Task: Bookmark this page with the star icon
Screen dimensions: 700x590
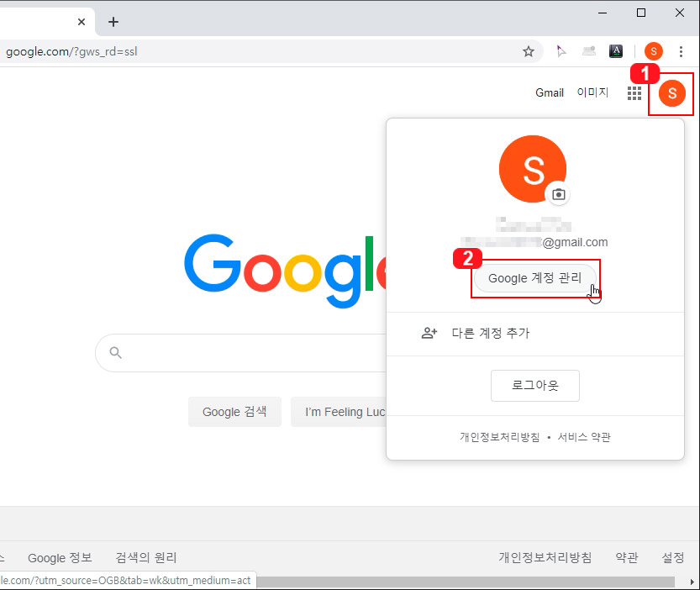Action: [529, 51]
